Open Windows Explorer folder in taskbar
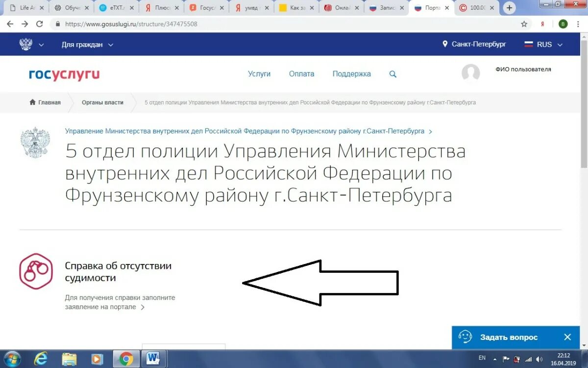Image resolution: width=588 pixels, height=368 pixels. pyautogui.click(x=69, y=359)
